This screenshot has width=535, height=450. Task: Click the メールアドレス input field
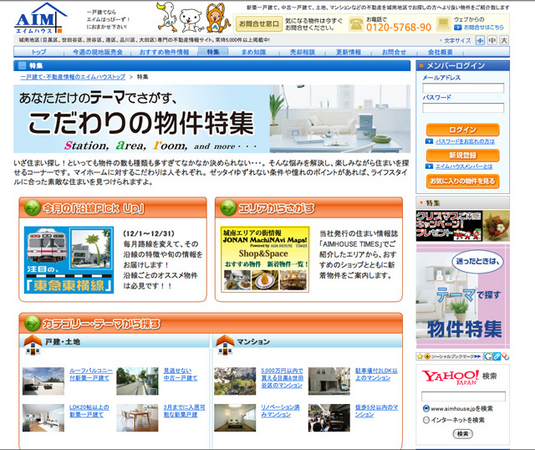463,88
